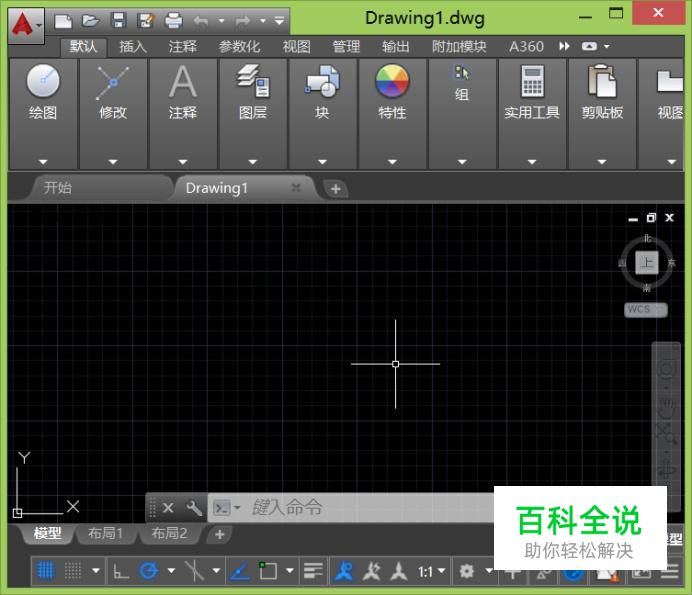The height and width of the screenshot is (595, 692).
Task: Switch to the 布局1 layout tab
Action: (x=106, y=534)
